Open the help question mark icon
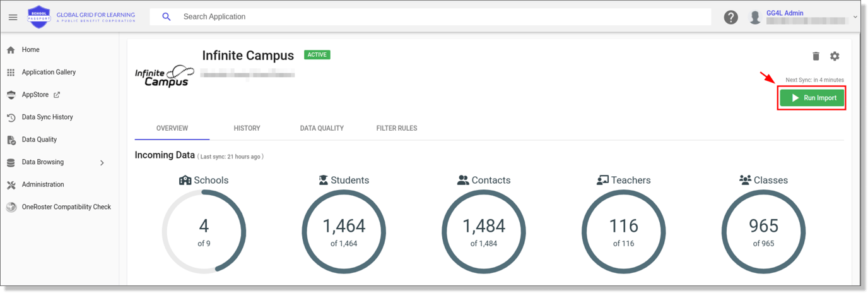 click(730, 17)
